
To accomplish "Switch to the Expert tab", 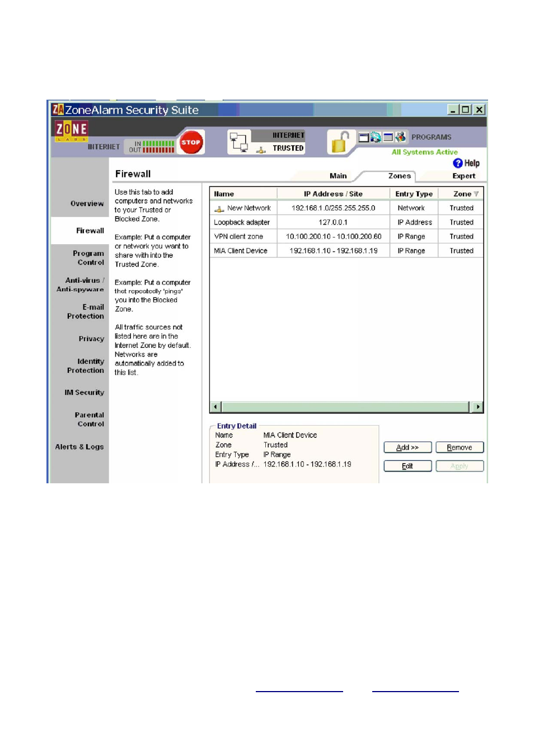I will pos(464,176).
